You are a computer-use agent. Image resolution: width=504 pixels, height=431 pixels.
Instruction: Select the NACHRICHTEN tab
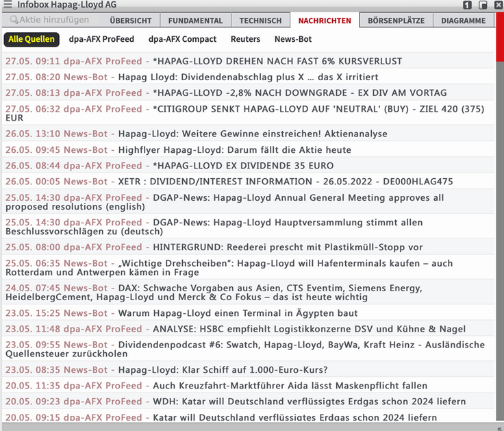325,21
